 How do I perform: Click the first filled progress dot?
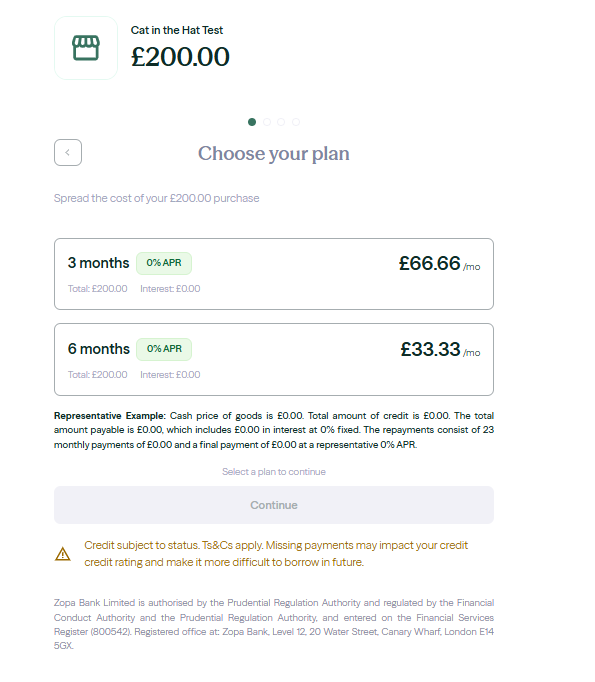point(252,122)
